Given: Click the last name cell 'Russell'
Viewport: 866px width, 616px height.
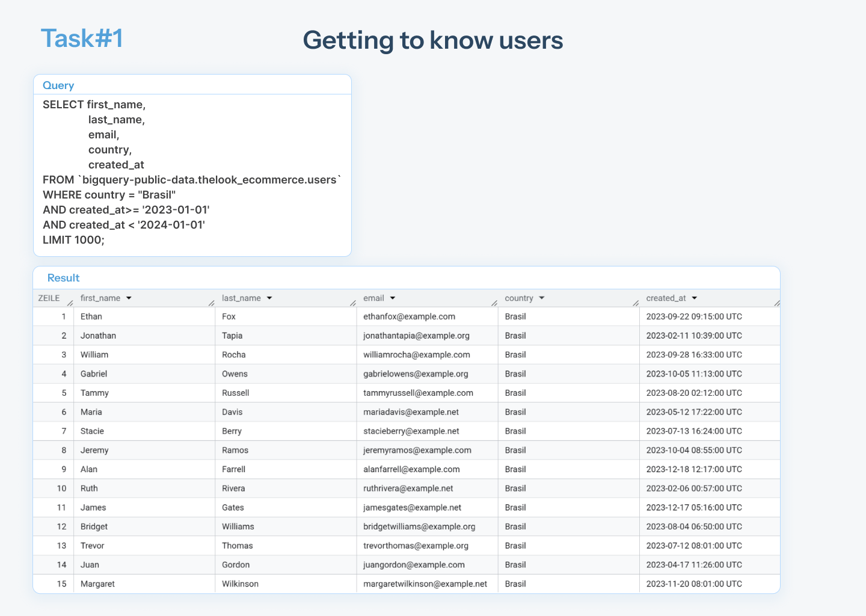Looking at the screenshot, I should click(x=236, y=393).
